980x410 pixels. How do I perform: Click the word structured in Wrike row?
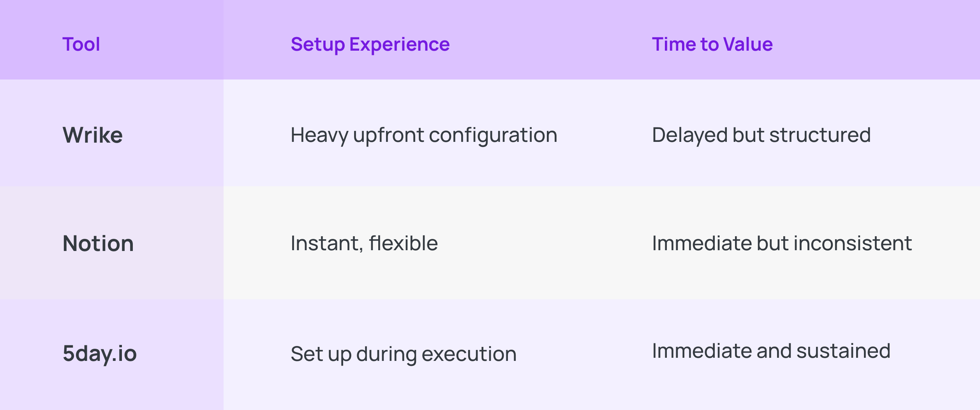point(820,135)
